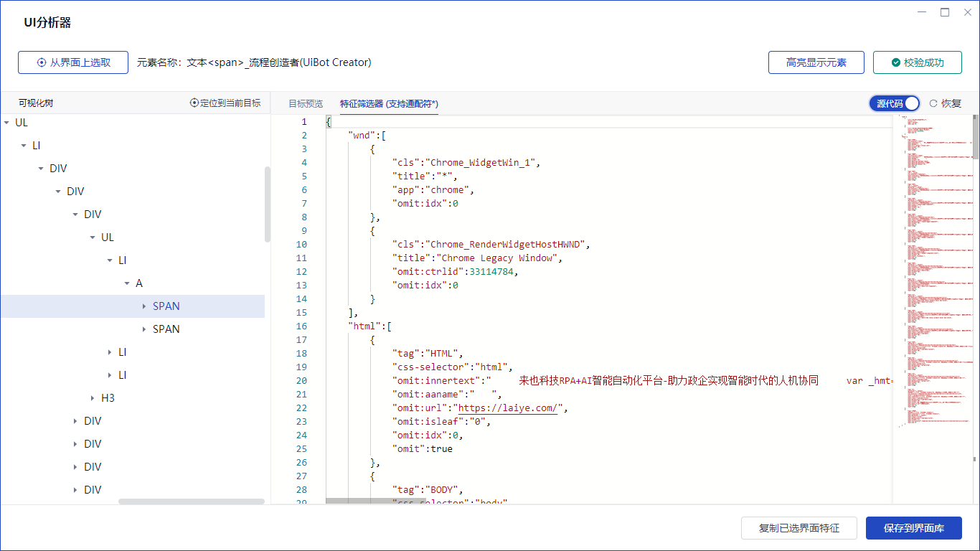Viewport: 980px width, 551px height.
Task: Click the "omit:ctrlid":33114784 code line
Action: [456, 272]
